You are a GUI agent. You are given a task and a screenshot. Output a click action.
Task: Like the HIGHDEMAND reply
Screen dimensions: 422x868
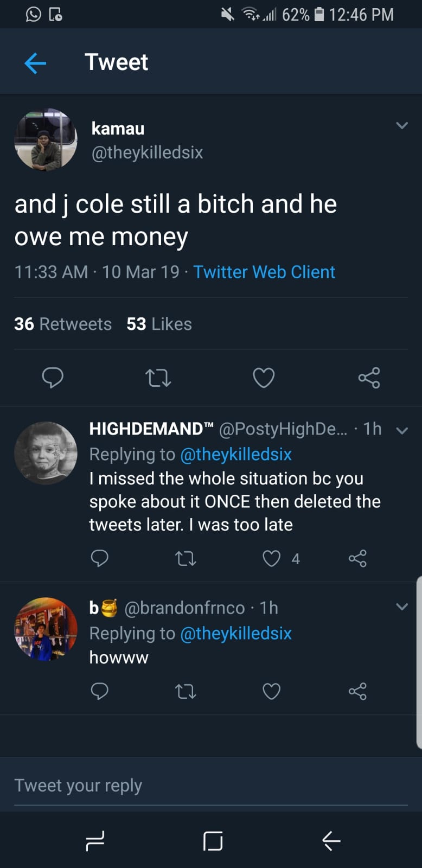[x=272, y=558]
